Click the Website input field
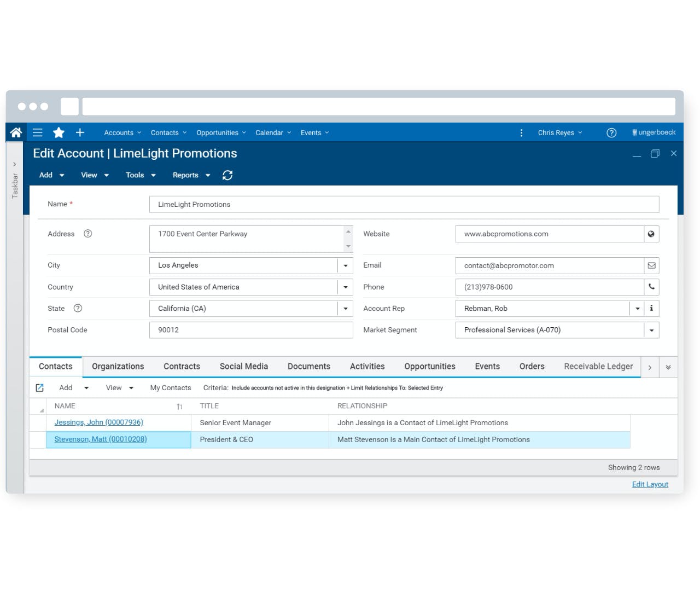The height and width of the screenshot is (591, 700). 550,234
